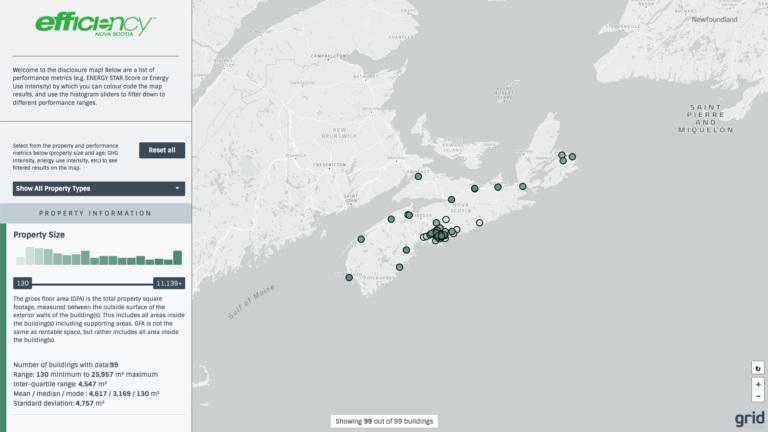Click the last dark histogram bar
This screenshot has height=432, width=768.
click(x=177, y=258)
